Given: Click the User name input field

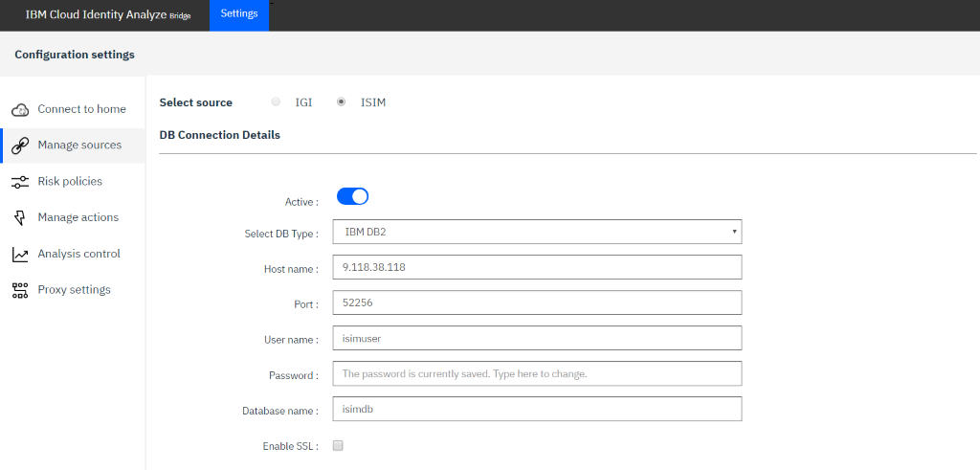Looking at the screenshot, I should [538, 338].
